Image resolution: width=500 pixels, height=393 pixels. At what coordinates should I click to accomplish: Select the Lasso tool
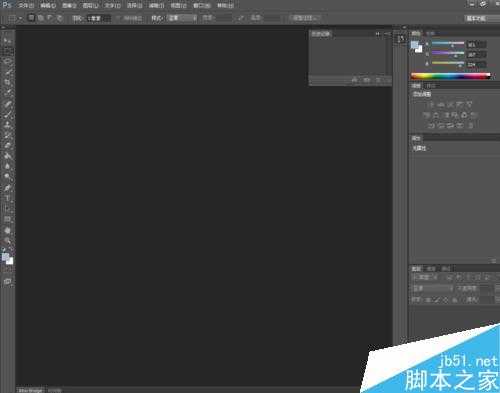(x=7, y=61)
